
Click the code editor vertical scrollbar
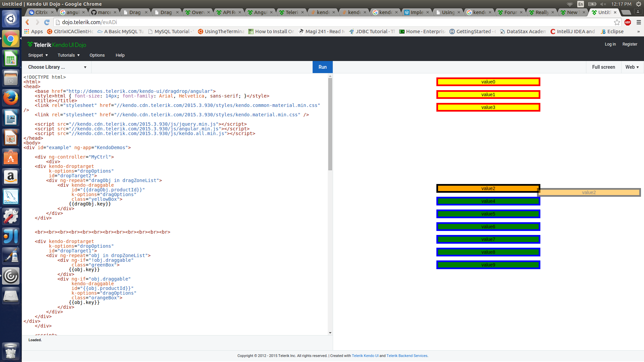330,124
